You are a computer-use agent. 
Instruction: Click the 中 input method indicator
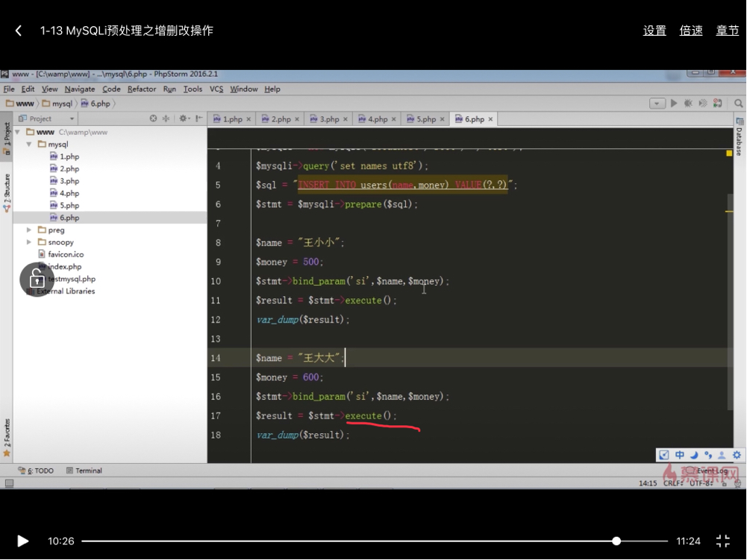coord(679,455)
